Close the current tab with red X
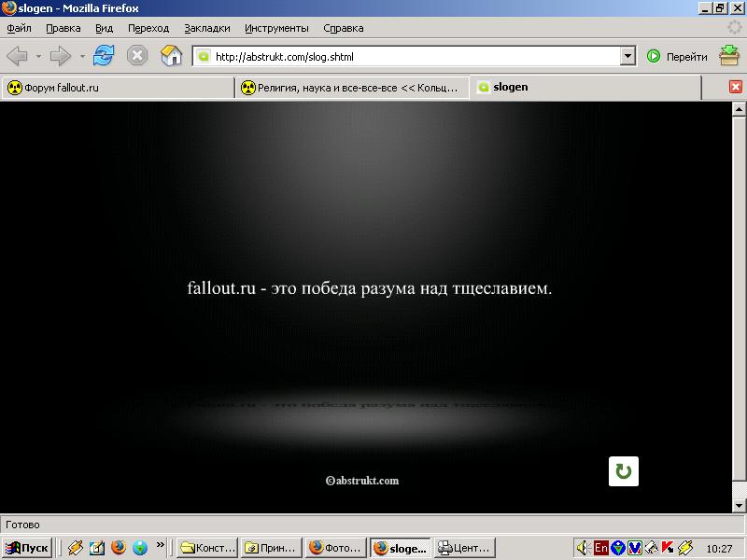The height and width of the screenshot is (560, 747). coord(736,87)
